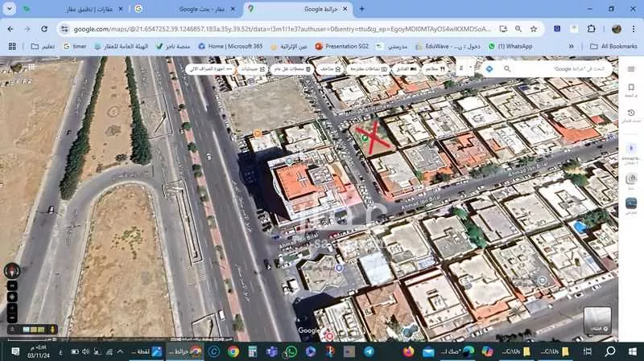Switch to the Google search tab
Image resolution: width=644 pixels, height=361 pixels.
tap(185, 9)
